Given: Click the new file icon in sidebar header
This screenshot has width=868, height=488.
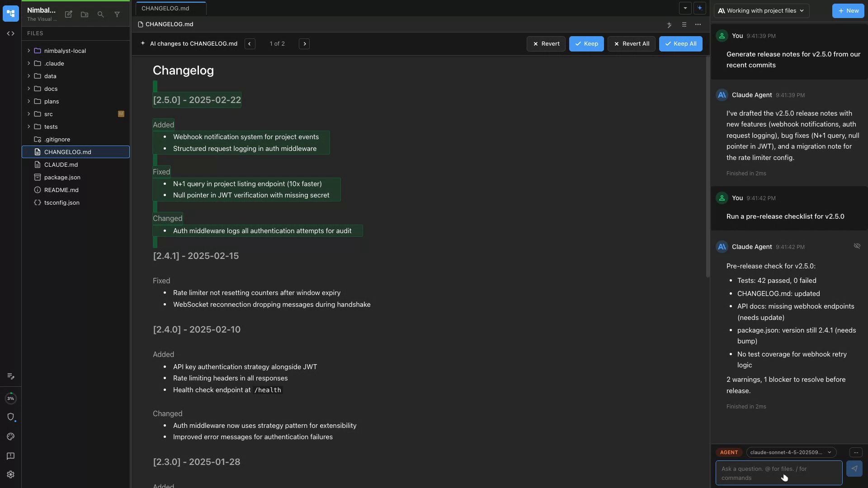Looking at the screenshot, I should (69, 14).
